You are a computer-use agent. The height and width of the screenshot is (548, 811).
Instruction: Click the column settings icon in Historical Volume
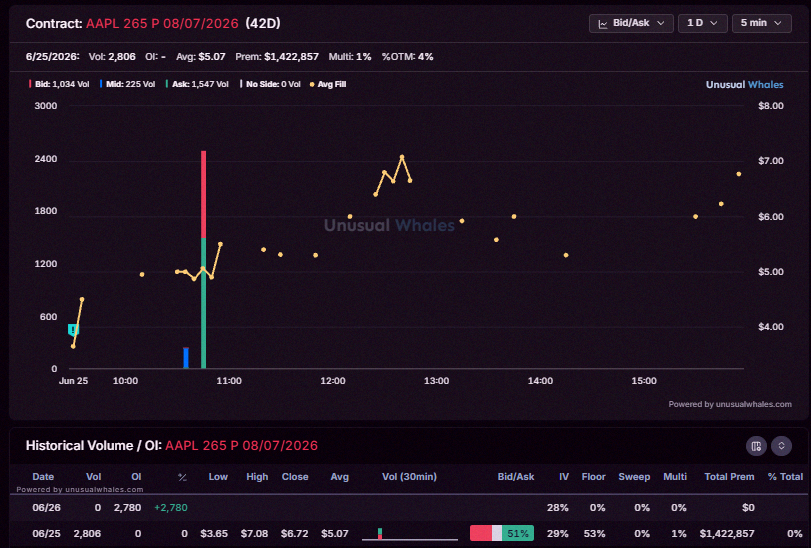pos(756,446)
